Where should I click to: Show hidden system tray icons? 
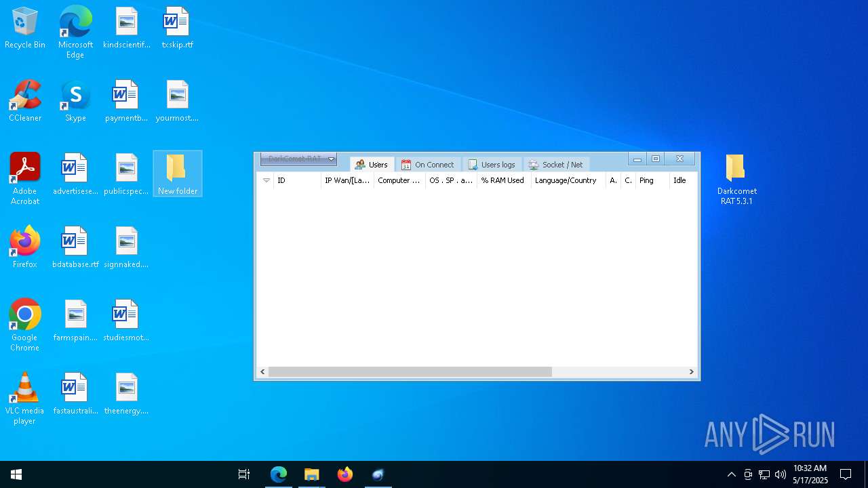pyautogui.click(x=731, y=474)
